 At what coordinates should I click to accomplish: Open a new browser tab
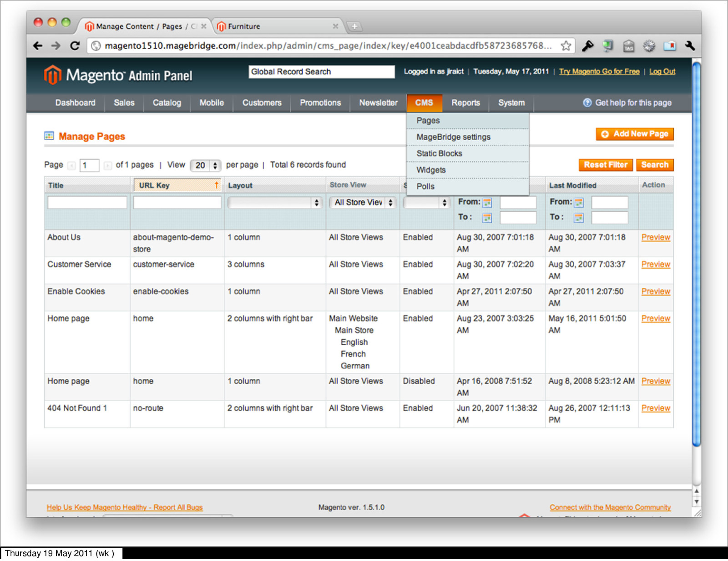(354, 26)
